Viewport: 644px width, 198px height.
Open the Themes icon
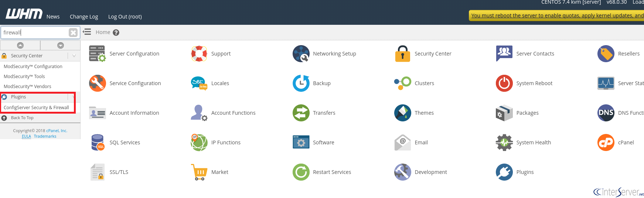403,113
